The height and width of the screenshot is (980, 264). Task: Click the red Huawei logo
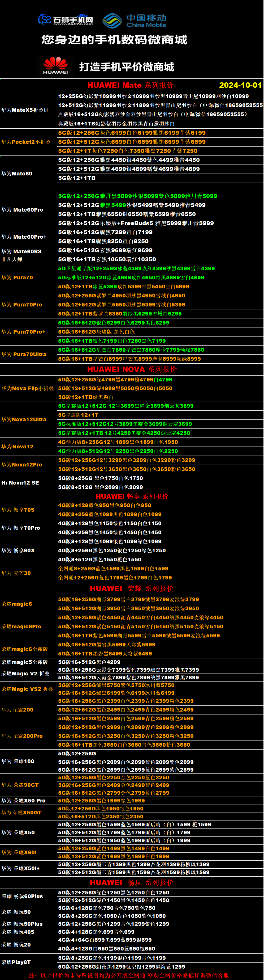(55, 65)
